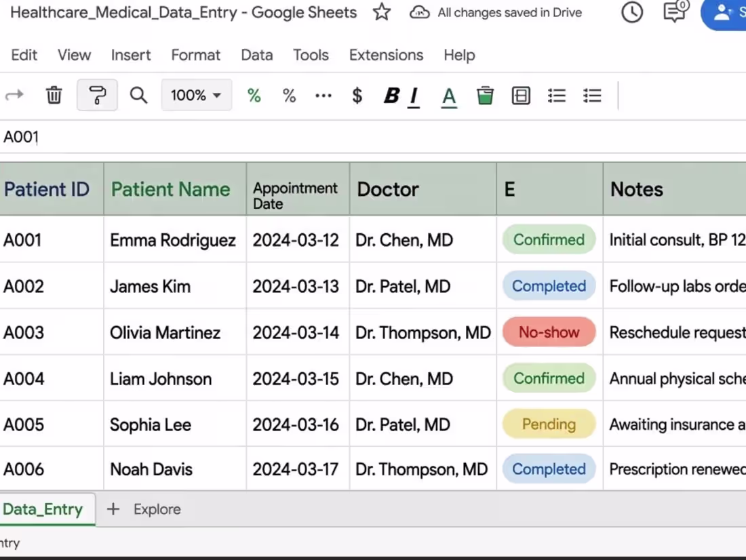Open the Edit menu
The height and width of the screenshot is (560, 746).
pos(24,55)
